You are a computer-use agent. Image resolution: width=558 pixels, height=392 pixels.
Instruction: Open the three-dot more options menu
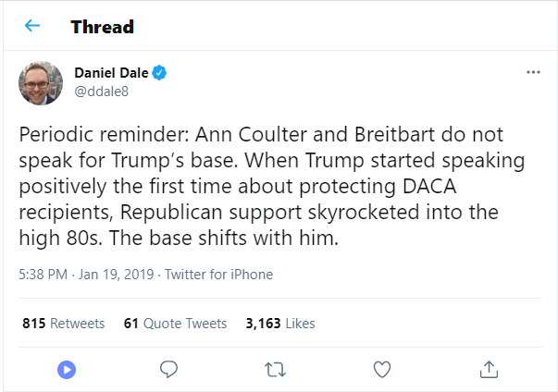(532, 72)
